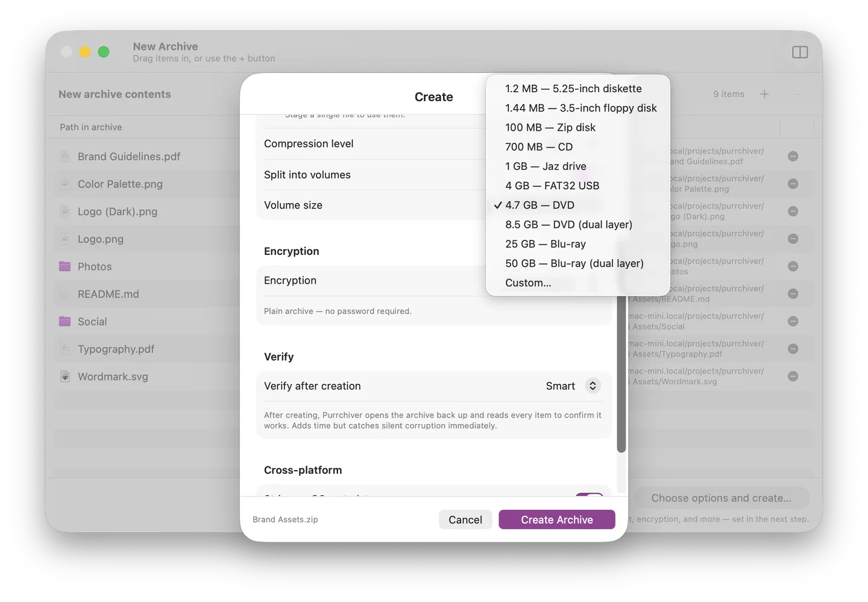Remove Color Palette.png with its minus icon

click(793, 184)
